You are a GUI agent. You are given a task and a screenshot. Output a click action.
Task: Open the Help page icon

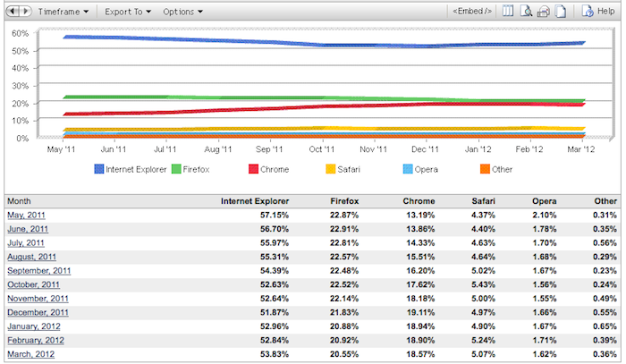point(588,11)
